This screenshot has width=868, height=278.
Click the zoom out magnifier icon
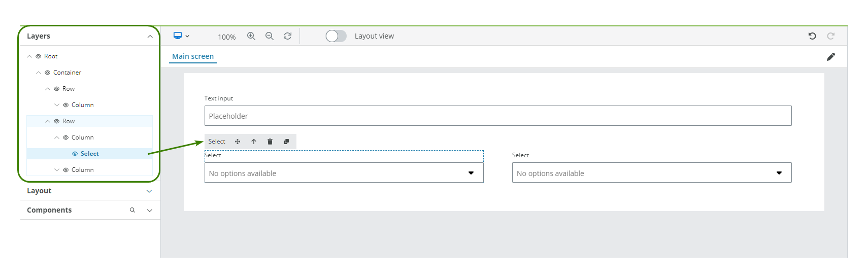pos(270,36)
